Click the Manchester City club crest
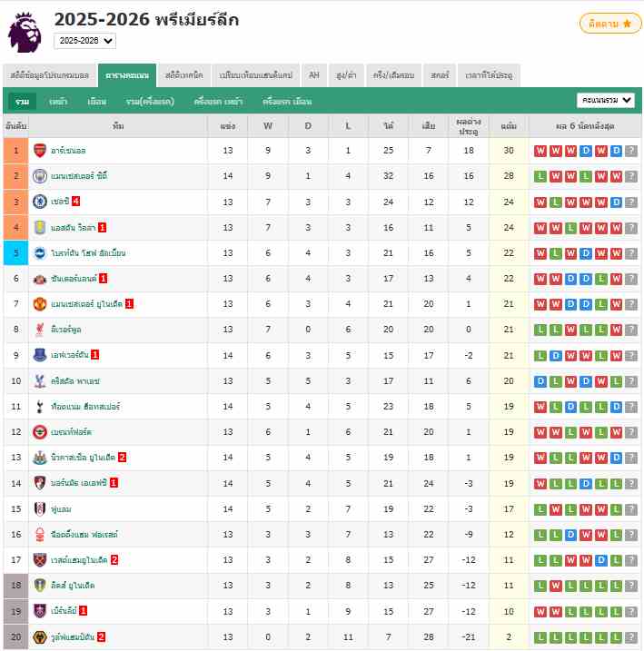Screen dimensions: 644x651 click(39, 176)
